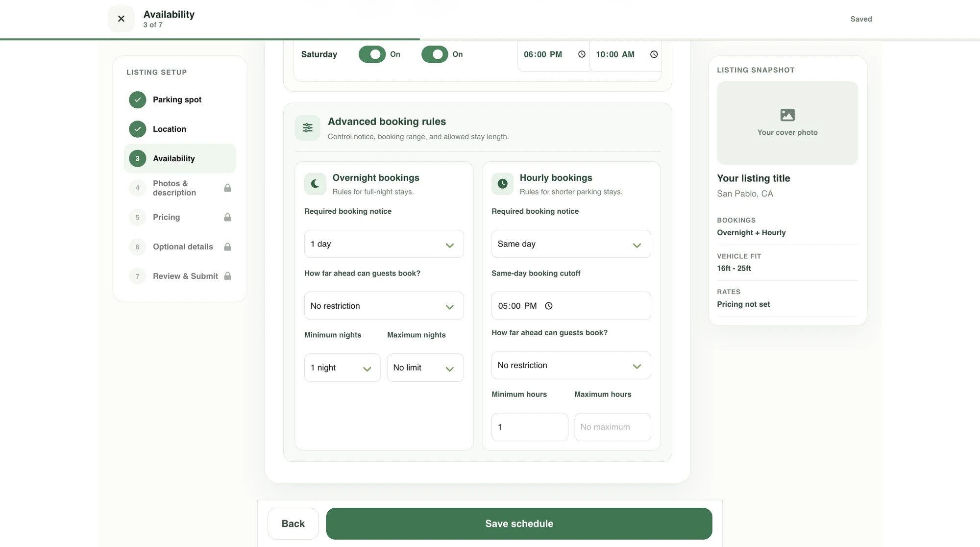
Task: Click the 'Your cover photo' thumbnail
Action: coord(787,123)
